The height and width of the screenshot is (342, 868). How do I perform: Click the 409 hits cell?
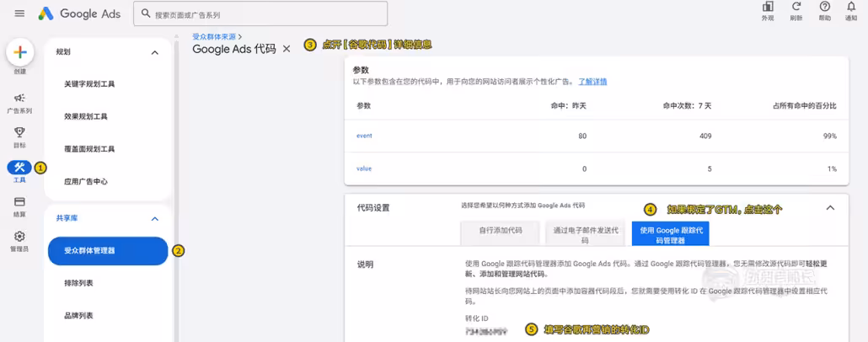[705, 136]
